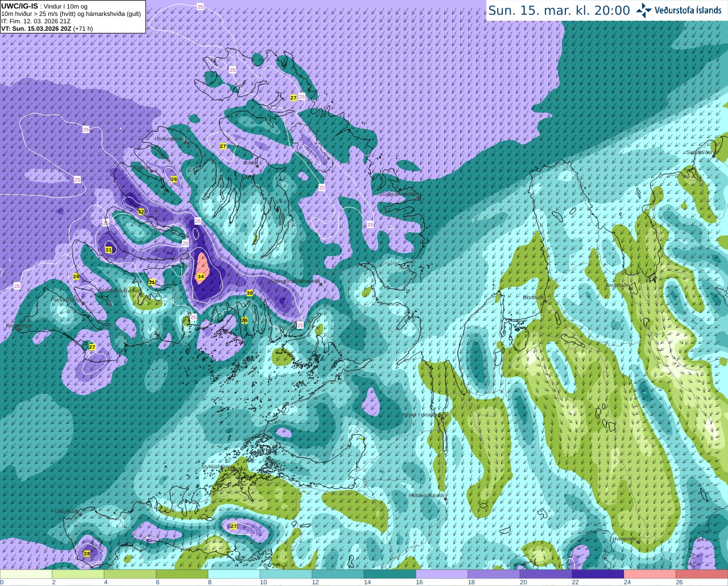This screenshot has width=728, height=586.
Task: Click the yellow 28 gust marker near Gufuskálar
Action: pos(87,554)
